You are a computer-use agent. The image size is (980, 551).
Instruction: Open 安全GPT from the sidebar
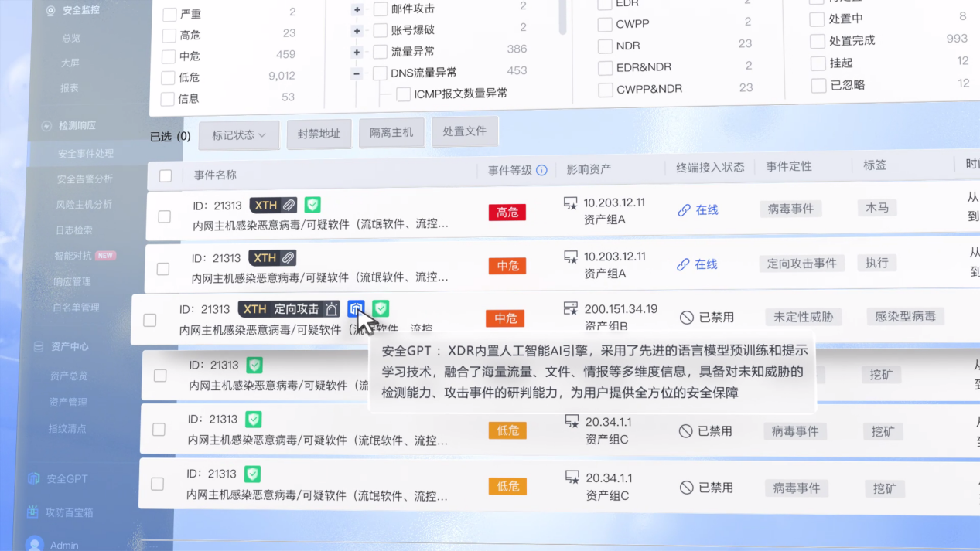[67, 478]
